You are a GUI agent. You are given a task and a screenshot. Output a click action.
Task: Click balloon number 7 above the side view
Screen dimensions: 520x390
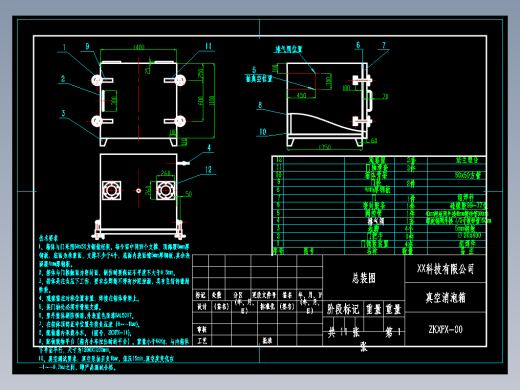coord(384,45)
